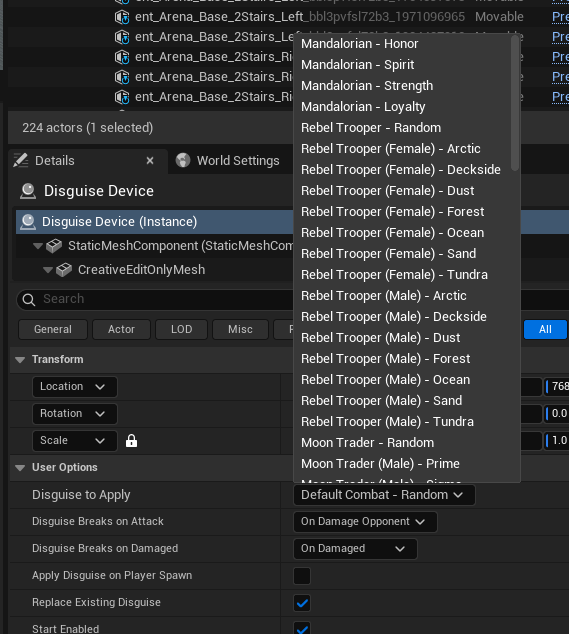The width and height of the screenshot is (569, 634).
Task: Choose Rebel Trooper (Male) - Ocean
Action: [x=385, y=380]
